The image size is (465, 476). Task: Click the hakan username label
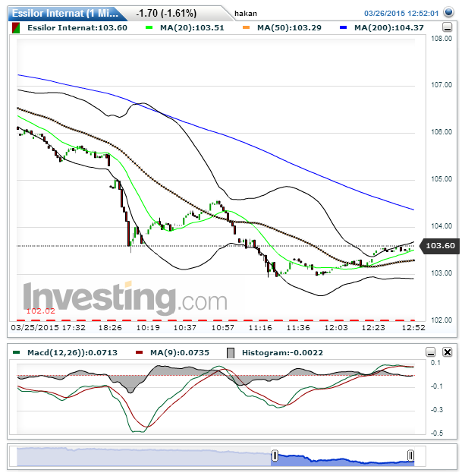pyautogui.click(x=246, y=14)
